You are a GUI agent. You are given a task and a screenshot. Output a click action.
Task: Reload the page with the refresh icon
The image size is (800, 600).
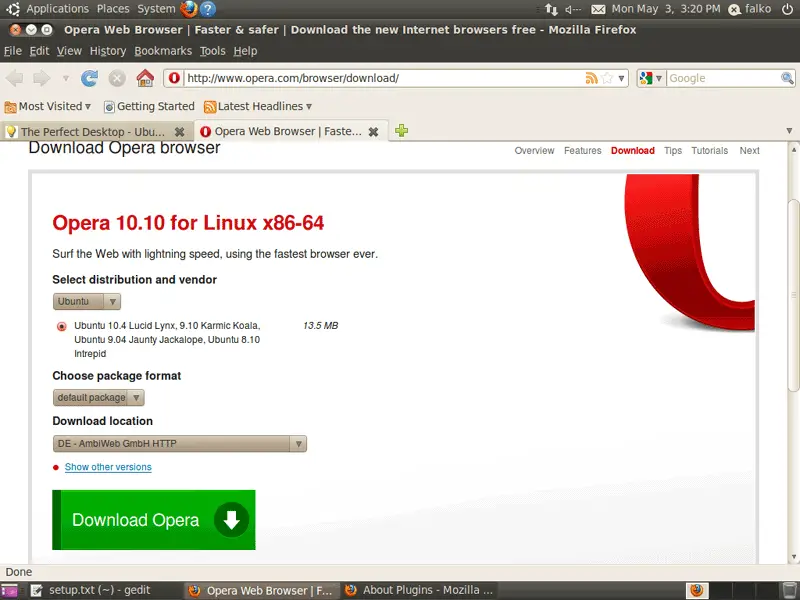[90, 78]
